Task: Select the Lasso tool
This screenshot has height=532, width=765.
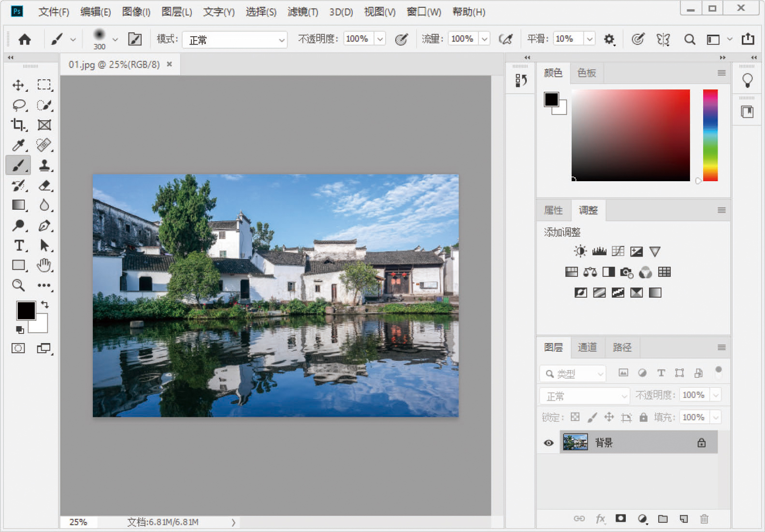Action: (18, 105)
